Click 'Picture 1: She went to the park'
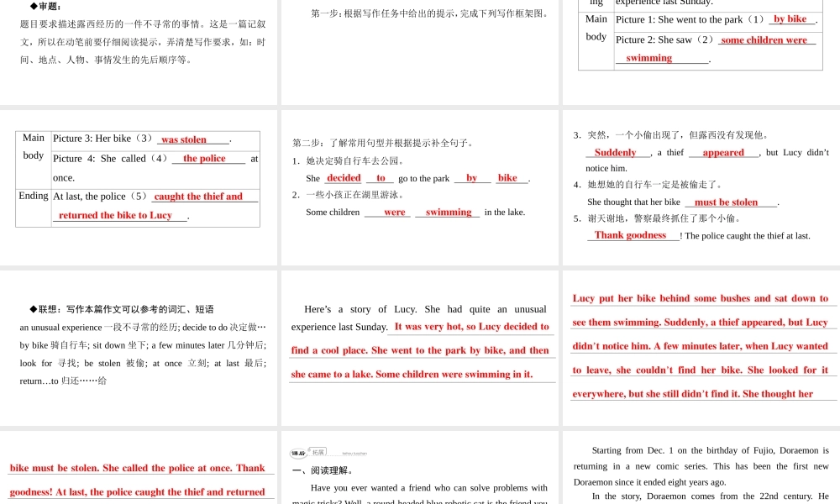840x504 pixels. [679, 19]
